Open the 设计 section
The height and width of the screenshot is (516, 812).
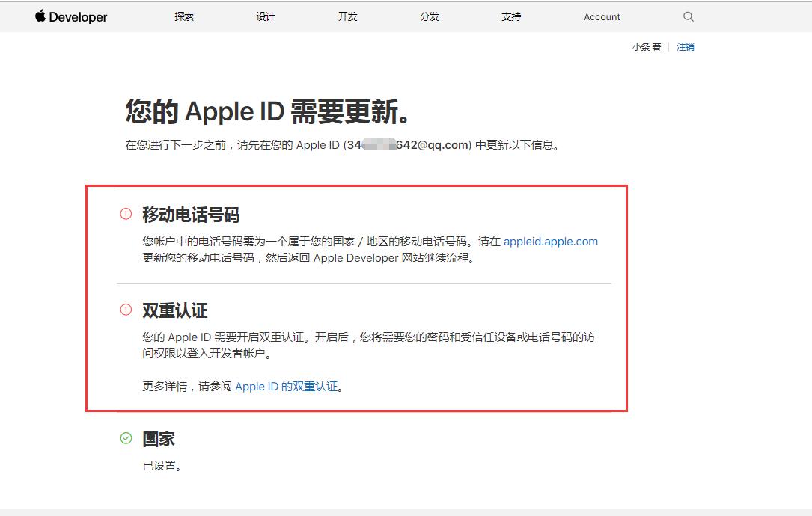pos(266,16)
